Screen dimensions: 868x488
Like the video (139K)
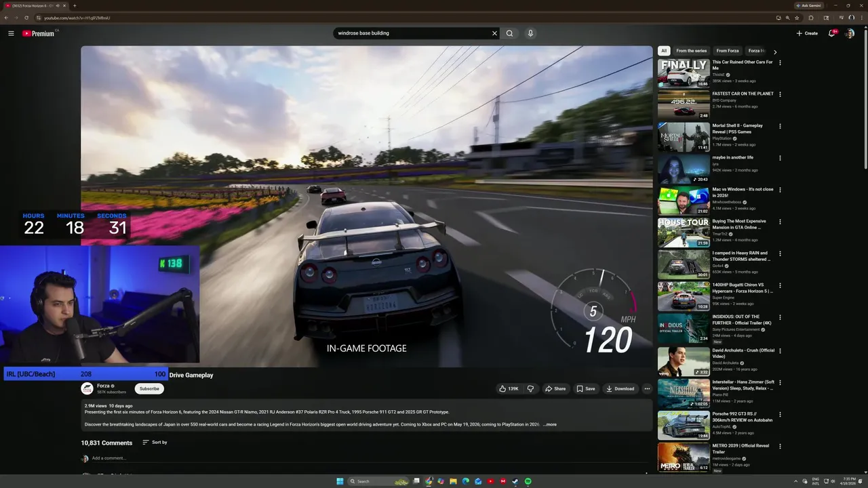coord(509,388)
